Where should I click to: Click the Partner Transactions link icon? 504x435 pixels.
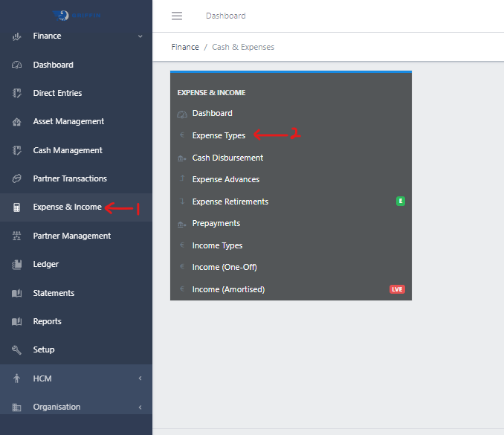(16, 179)
